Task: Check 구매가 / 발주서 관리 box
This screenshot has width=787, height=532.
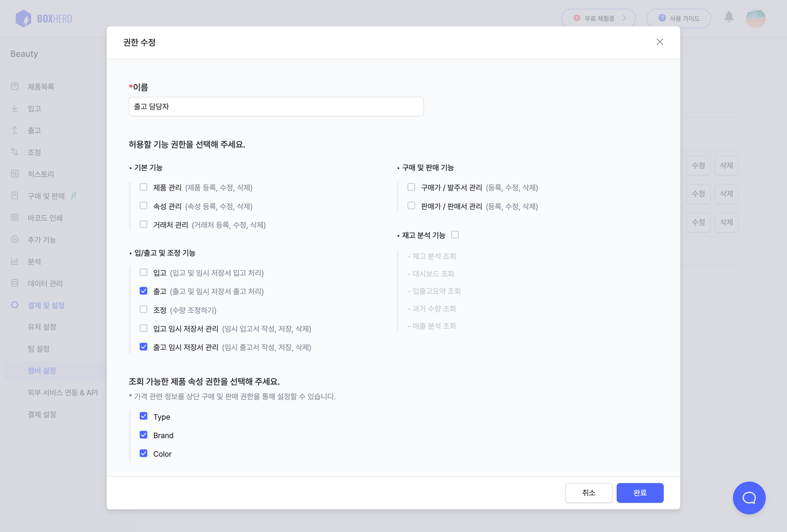Action: (x=411, y=187)
